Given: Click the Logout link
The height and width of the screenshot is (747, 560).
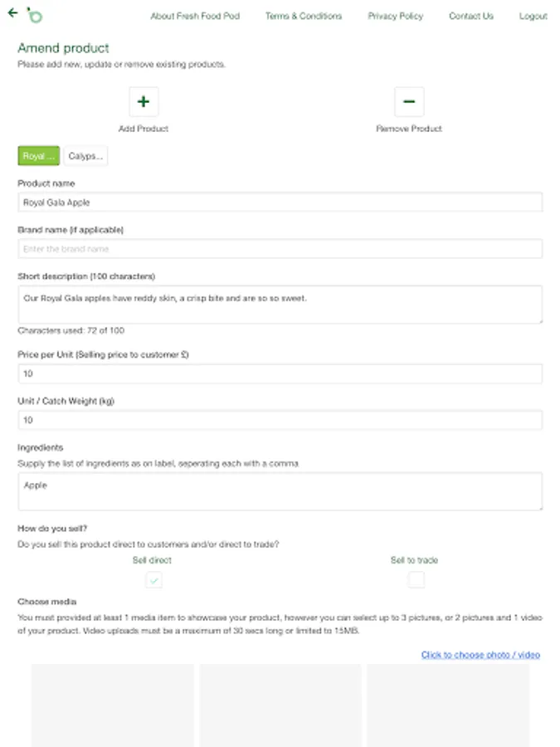Looking at the screenshot, I should click(x=533, y=16).
